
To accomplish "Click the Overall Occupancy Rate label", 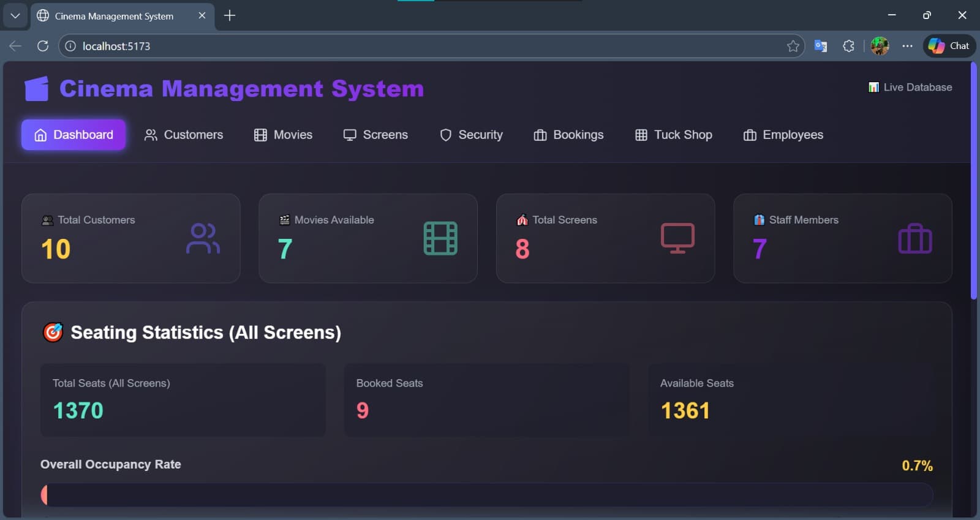I will pos(111,464).
